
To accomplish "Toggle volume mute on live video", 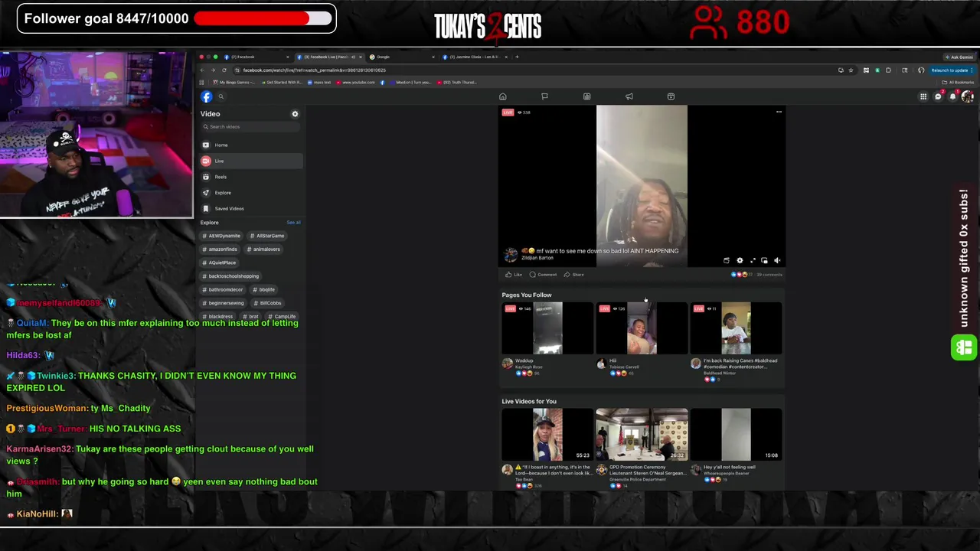I will [776, 261].
